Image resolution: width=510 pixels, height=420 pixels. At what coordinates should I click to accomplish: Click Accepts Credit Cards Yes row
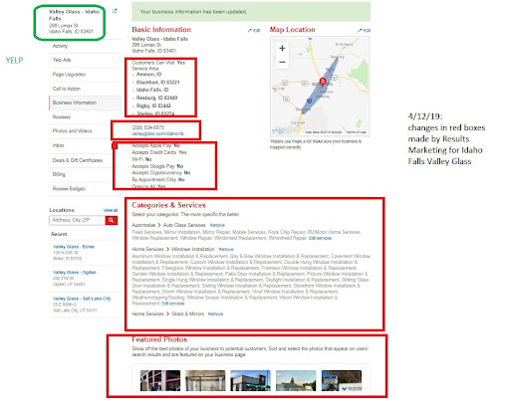tap(159, 152)
